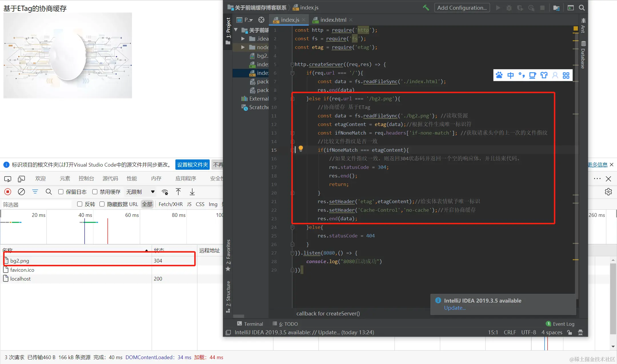
Task: Open the 源代码 DevTools tab
Action: click(110, 179)
